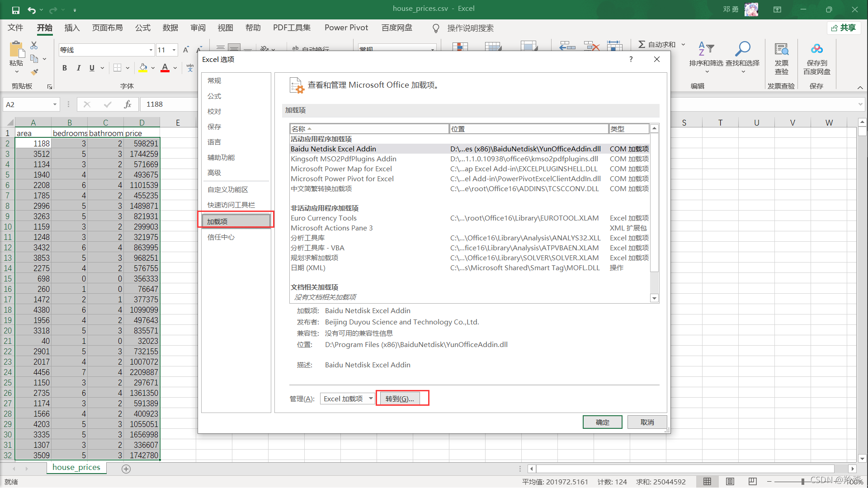Select 常规 in Excel Options sidebar

tap(236, 81)
